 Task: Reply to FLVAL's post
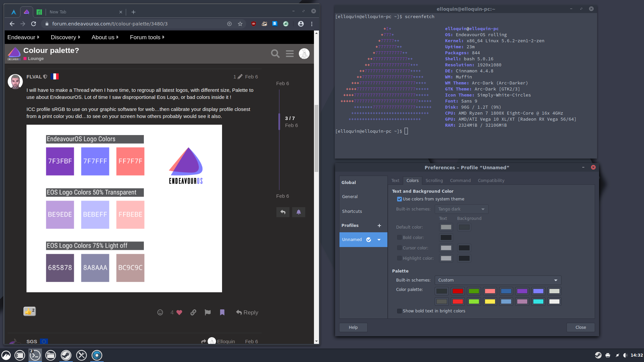point(247,312)
